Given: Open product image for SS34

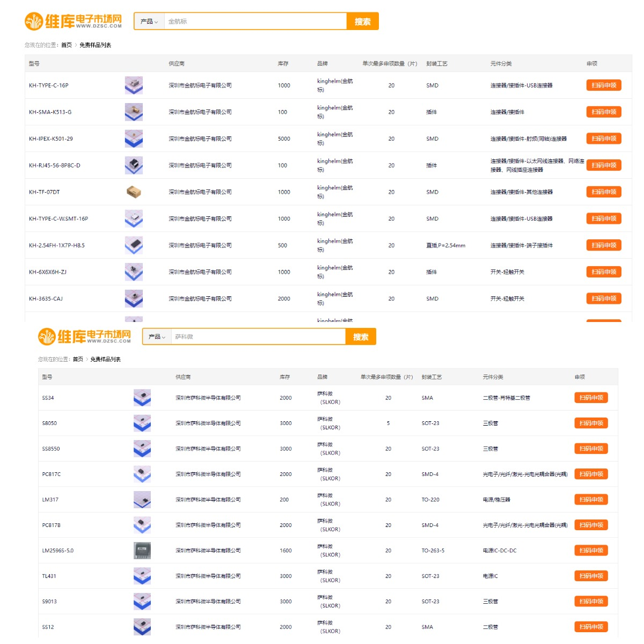Looking at the screenshot, I should (x=142, y=398).
